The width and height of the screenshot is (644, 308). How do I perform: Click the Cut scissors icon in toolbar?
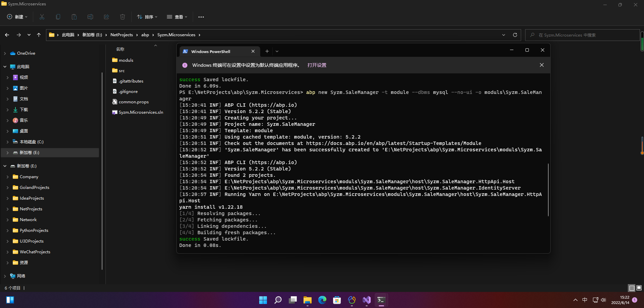42,17
